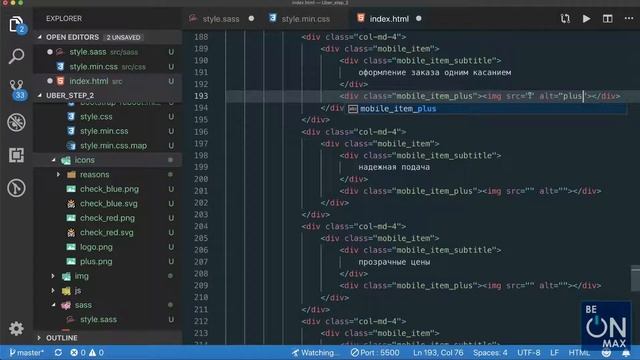Click the editor vertical scrollbar thumb
The width and height of the screenshot is (640, 360).
pyautogui.click(x=635, y=278)
